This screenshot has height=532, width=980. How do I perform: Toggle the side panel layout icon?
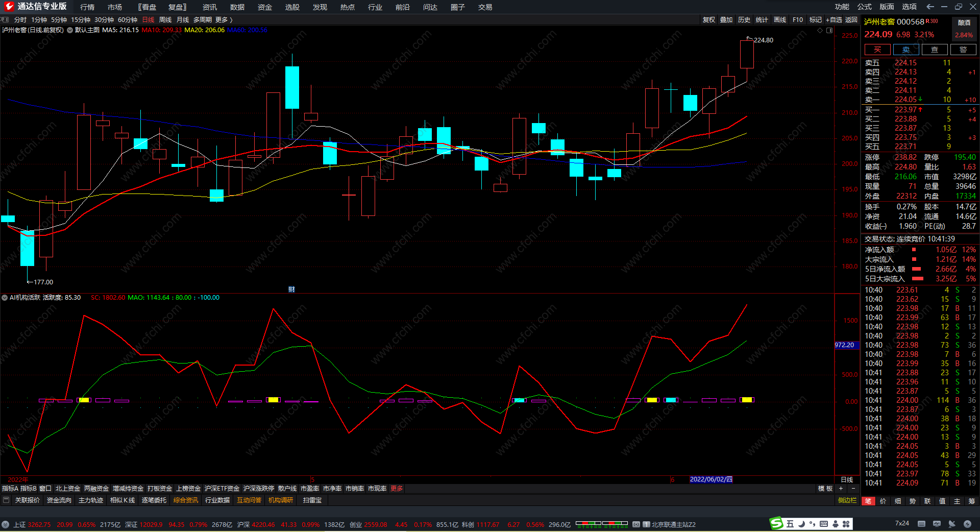click(x=829, y=31)
